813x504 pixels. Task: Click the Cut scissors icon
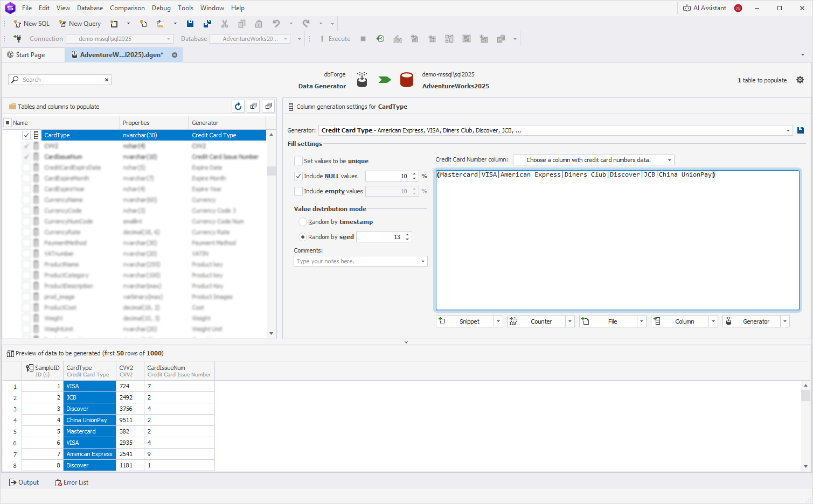[225, 24]
